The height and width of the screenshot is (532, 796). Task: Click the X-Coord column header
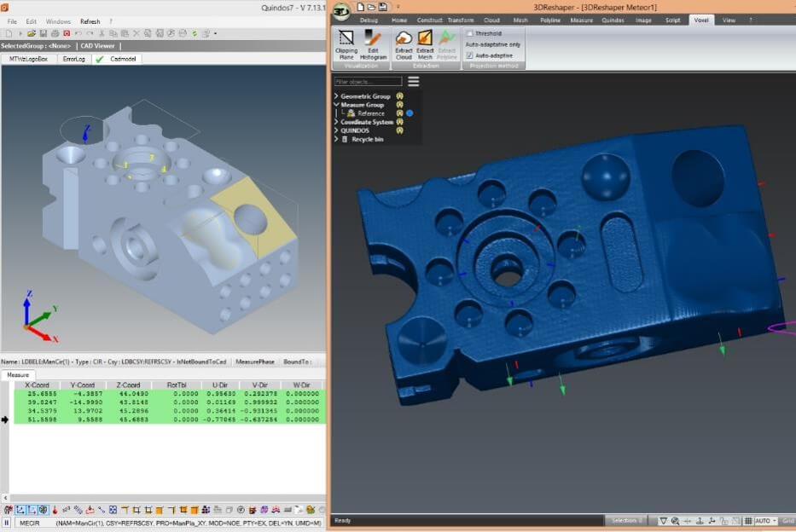tap(37, 385)
